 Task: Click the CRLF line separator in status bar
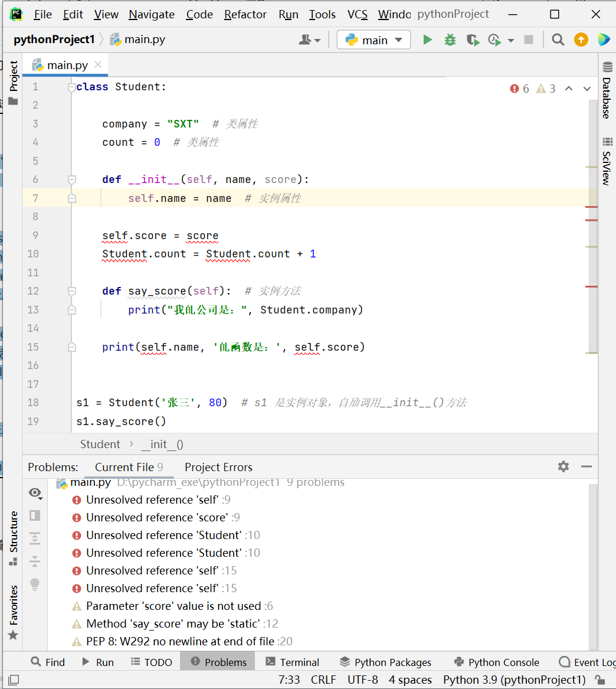[323, 680]
